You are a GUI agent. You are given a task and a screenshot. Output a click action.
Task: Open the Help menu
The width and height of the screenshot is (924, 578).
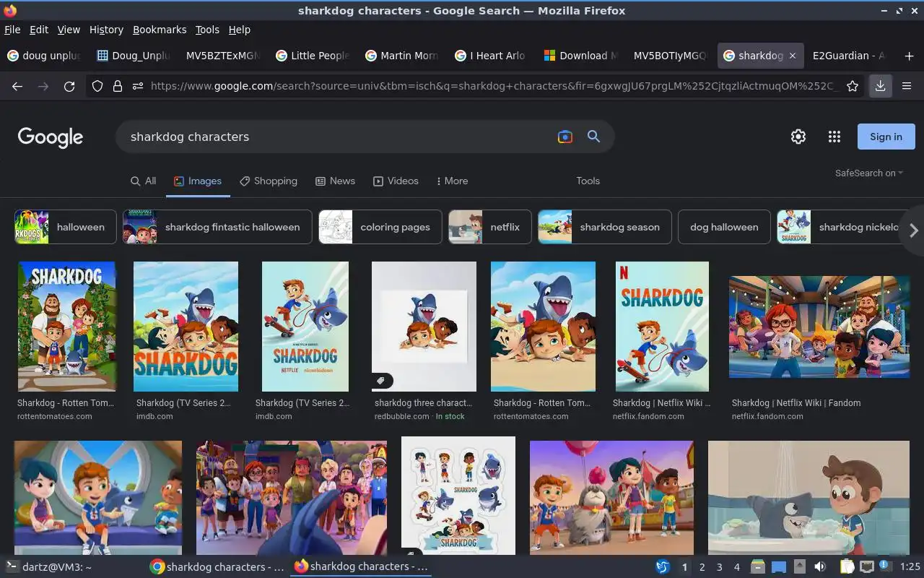tap(240, 30)
